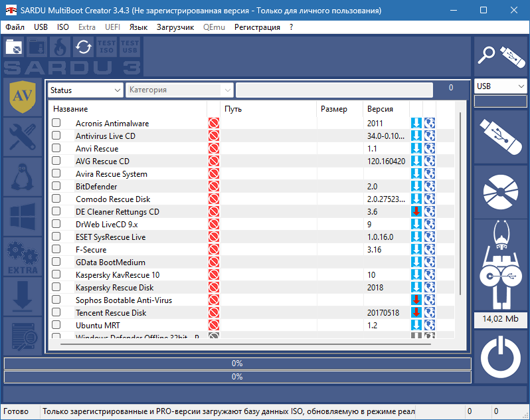Click globe icon in Ubuntu MRT row
This screenshot has height=420, width=530.
tap(430, 326)
